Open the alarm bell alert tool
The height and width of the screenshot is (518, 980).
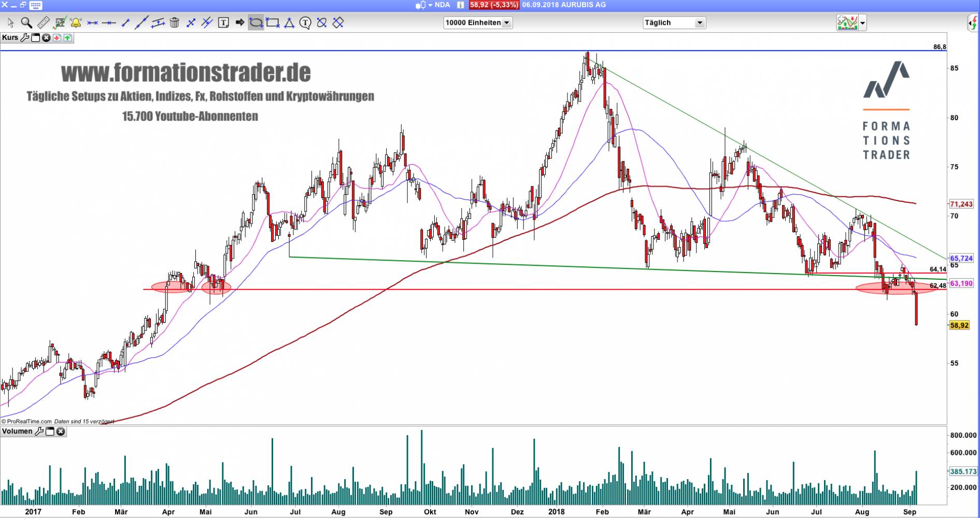pos(76,23)
